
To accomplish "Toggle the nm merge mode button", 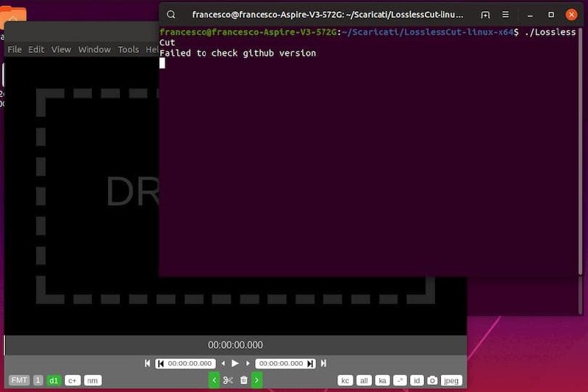I will tap(93, 380).
